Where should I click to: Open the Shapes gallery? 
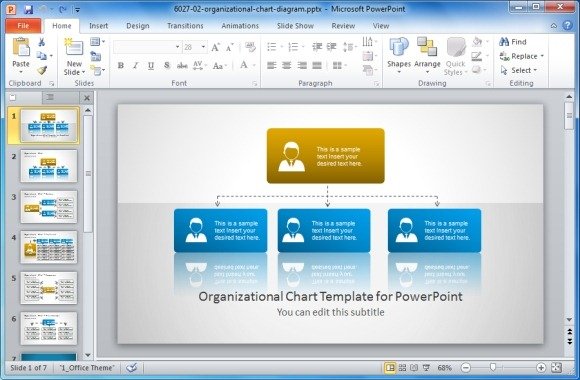tap(399, 54)
